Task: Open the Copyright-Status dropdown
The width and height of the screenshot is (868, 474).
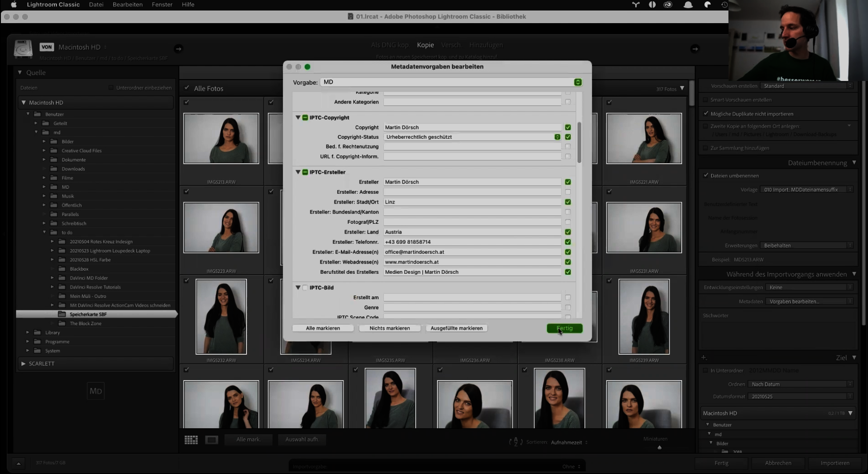Action: point(557,137)
